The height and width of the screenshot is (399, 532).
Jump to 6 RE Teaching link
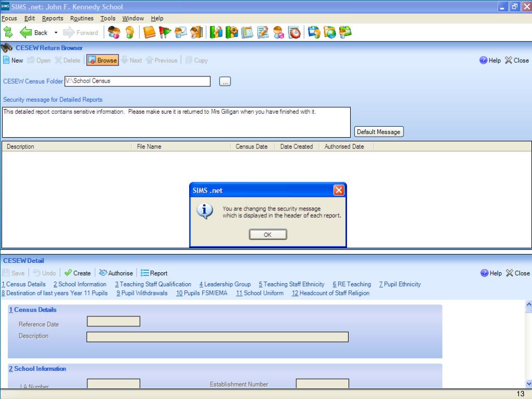(x=352, y=284)
